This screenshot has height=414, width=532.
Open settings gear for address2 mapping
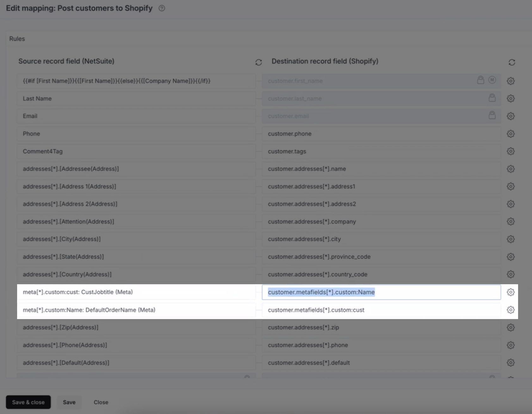[x=510, y=204]
